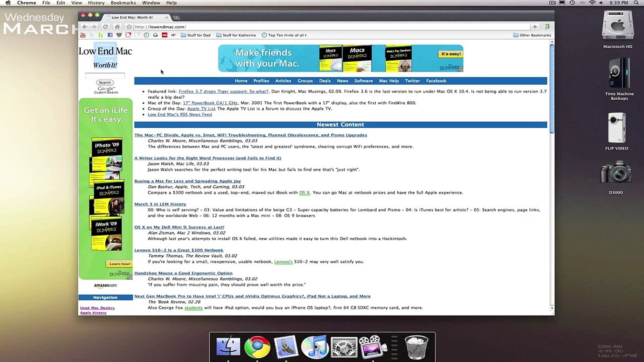Open the Facebook bookmark icon

point(110,35)
